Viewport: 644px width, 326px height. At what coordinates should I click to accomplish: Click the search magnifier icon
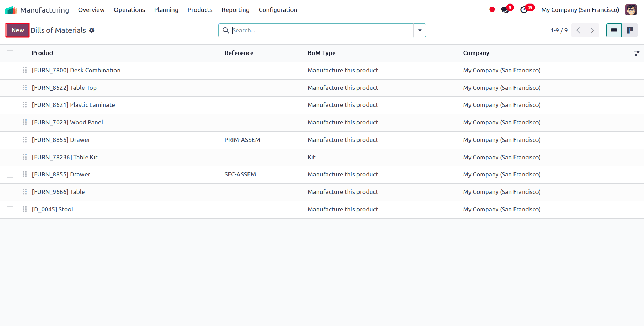(225, 30)
